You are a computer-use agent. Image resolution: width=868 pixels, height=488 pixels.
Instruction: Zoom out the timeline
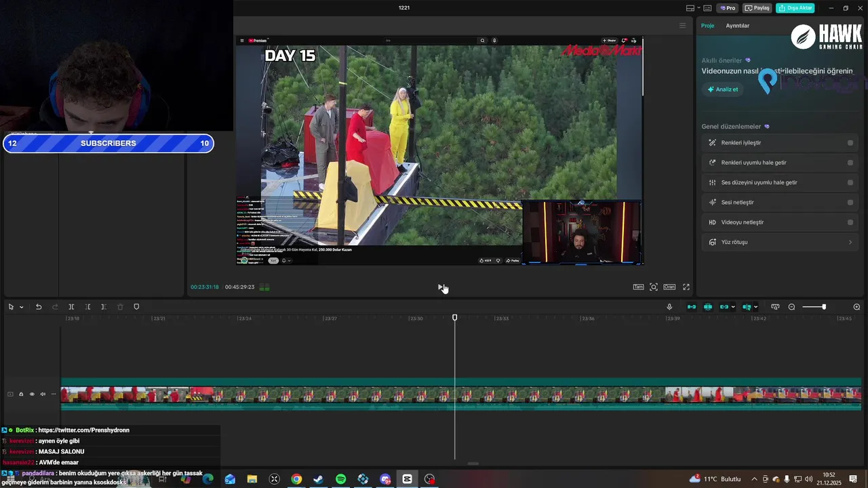(x=791, y=307)
